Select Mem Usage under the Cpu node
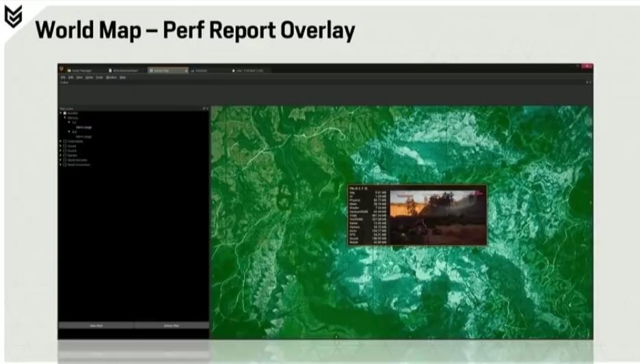 83,127
